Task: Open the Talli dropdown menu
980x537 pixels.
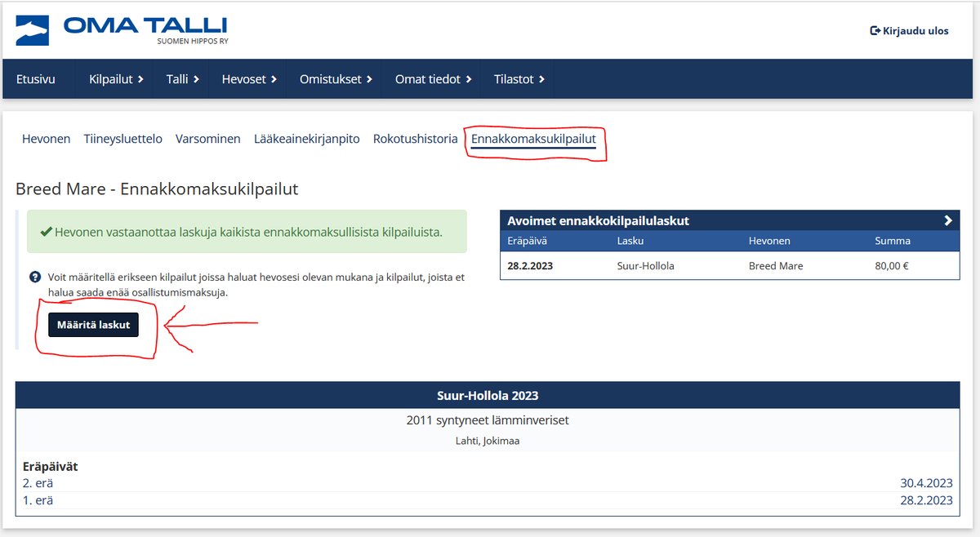Action: pyautogui.click(x=183, y=79)
